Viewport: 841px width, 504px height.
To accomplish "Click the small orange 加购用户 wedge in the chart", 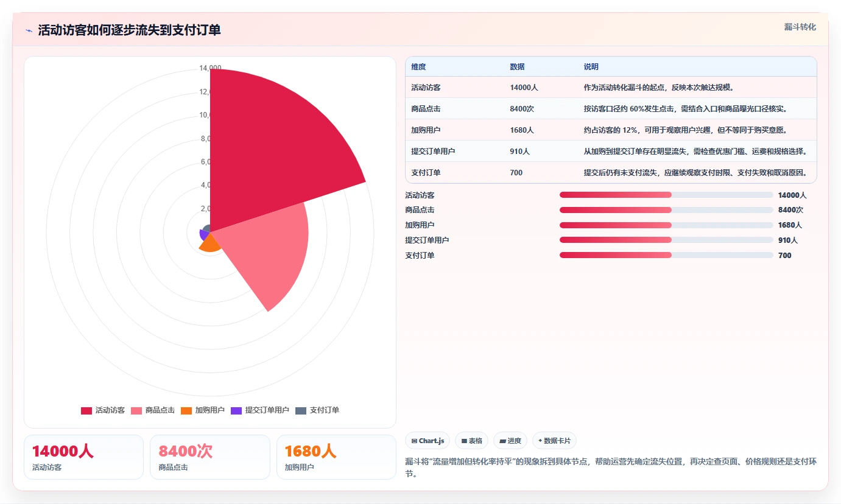I will 209,243.
